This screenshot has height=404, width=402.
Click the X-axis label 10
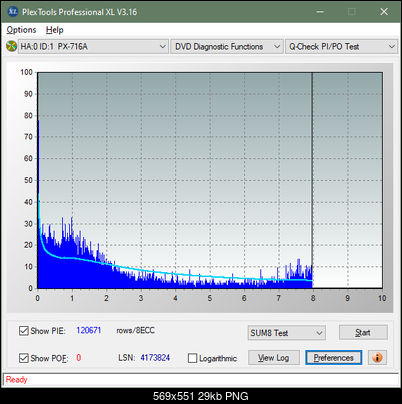[382, 298]
